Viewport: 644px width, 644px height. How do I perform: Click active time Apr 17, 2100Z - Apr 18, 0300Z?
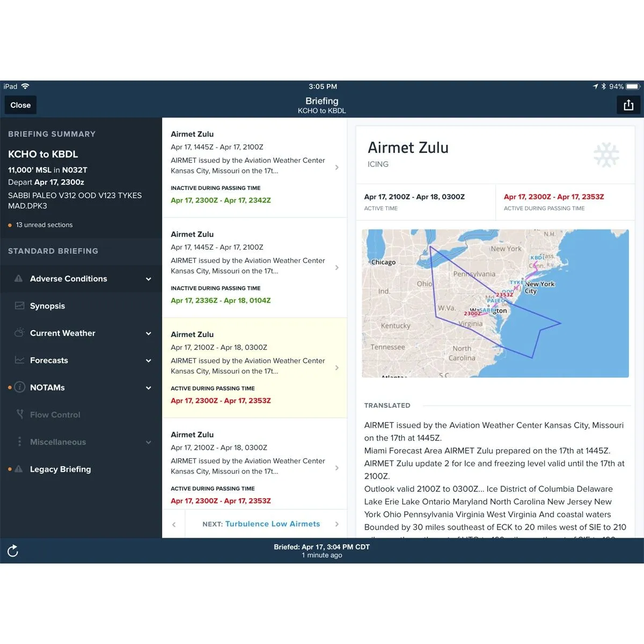(x=414, y=197)
